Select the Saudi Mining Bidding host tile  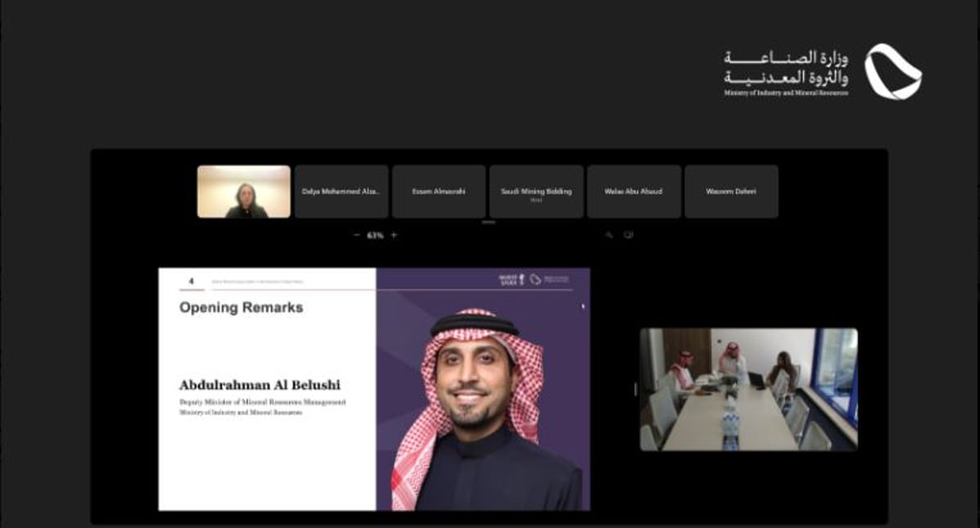536,191
